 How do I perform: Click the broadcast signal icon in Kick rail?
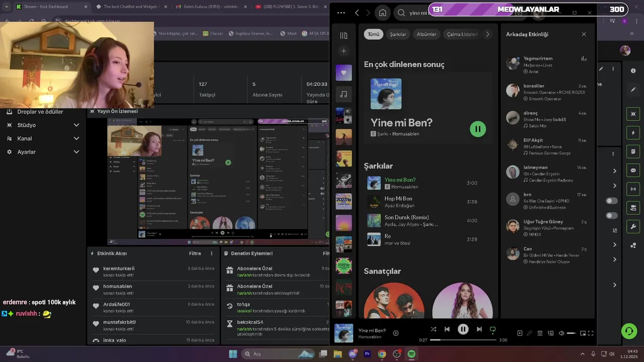coord(633,189)
